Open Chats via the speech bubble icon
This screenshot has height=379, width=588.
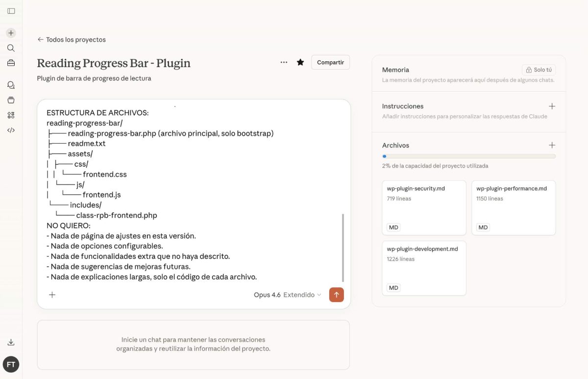click(x=11, y=85)
